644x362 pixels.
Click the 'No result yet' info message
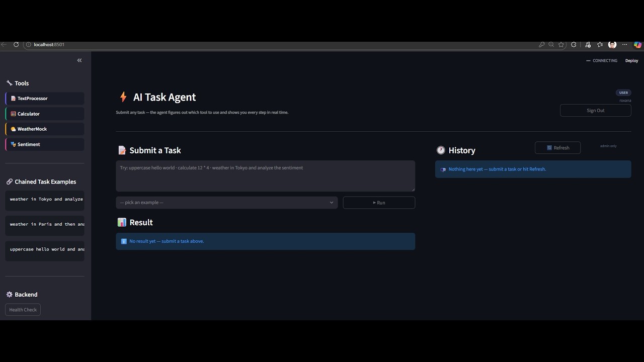click(266, 241)
